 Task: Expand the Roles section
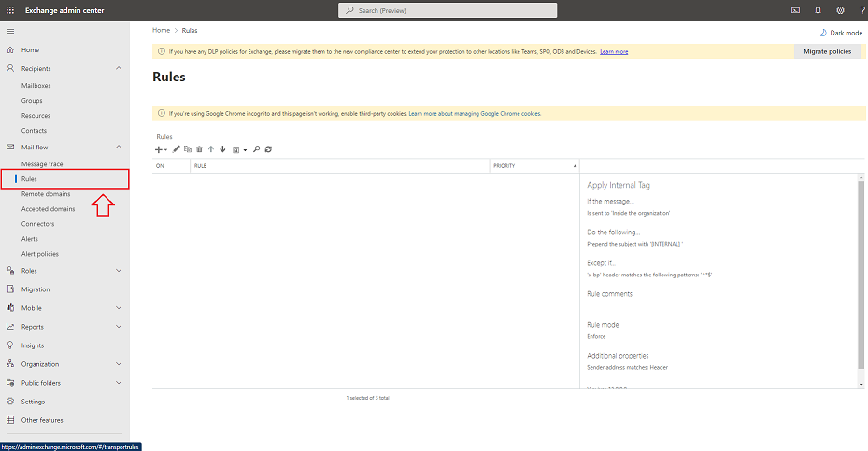[x=119, y=271]
